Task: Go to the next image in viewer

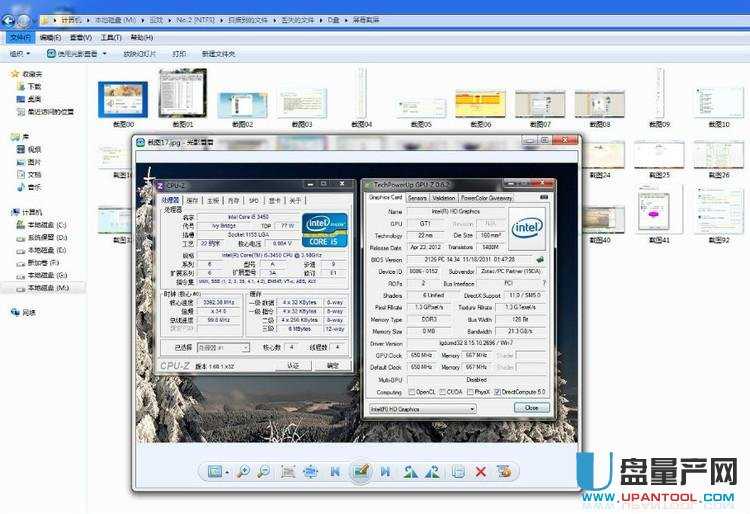Action: 386,471
